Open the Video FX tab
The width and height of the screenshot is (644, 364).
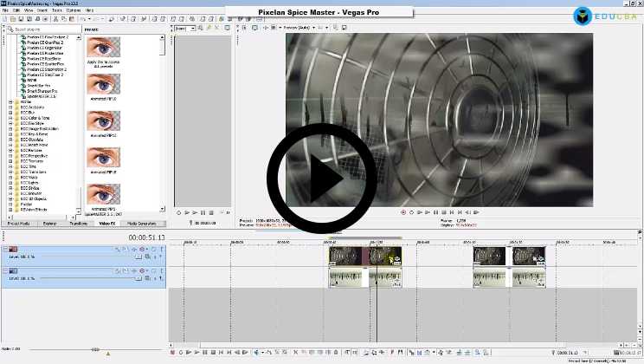tap(107, 224)
